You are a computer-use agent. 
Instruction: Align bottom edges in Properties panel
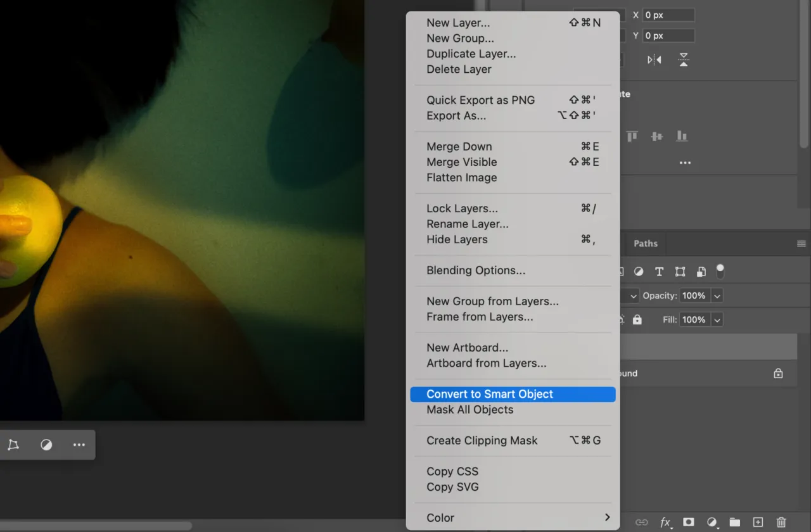coord(682,136)
